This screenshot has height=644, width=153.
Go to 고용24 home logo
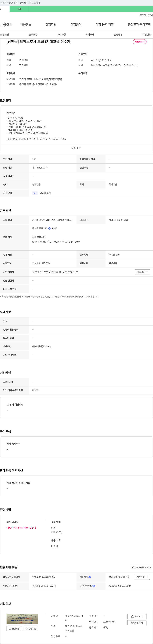[x=6, y=24]
